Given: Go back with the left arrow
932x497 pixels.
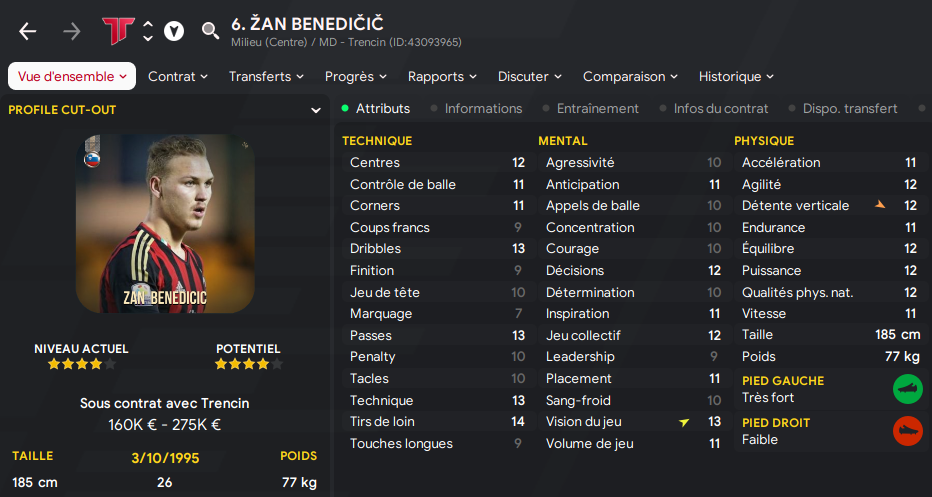Looking at the screenshot, I should pyautogui.click(x=27, y=31).
